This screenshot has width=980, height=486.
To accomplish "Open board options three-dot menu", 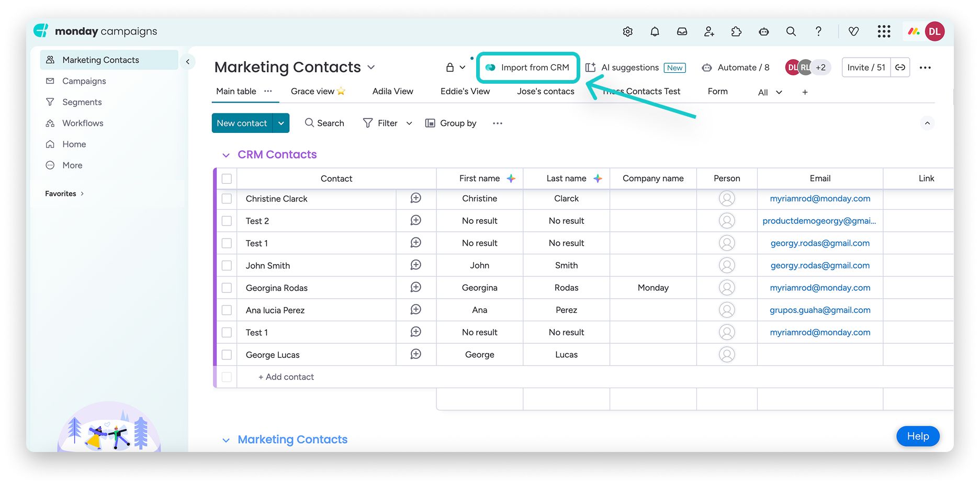I will coord(925,67).
